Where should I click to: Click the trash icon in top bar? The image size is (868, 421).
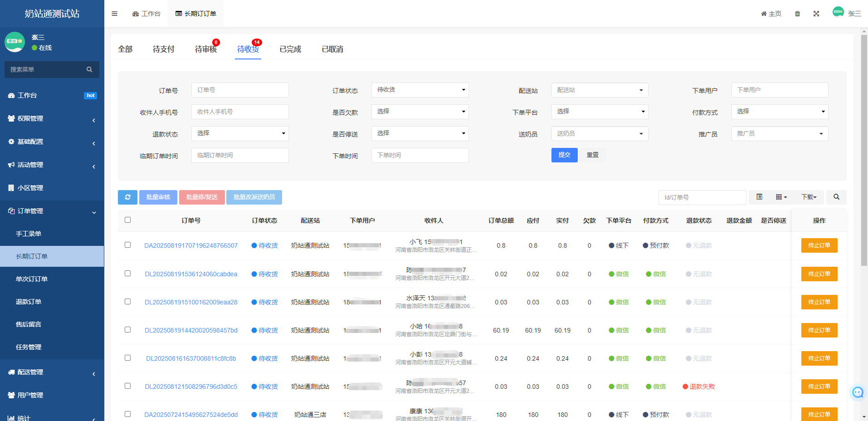click(x=797, y=14)
